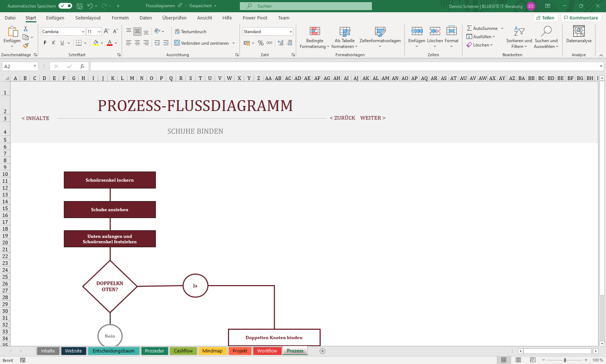
Task: Open the Cashflow sheet tab
Action: tap(183, 351)
